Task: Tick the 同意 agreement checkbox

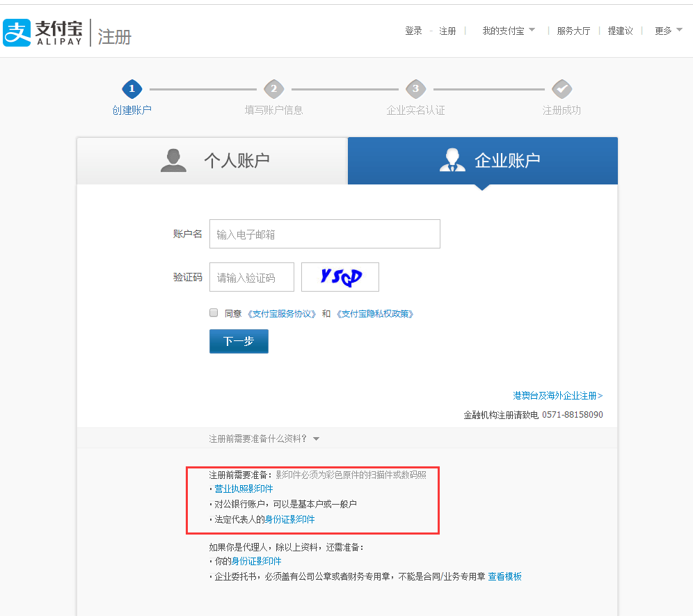Action: pyautogui.click(x=214, y=313)
